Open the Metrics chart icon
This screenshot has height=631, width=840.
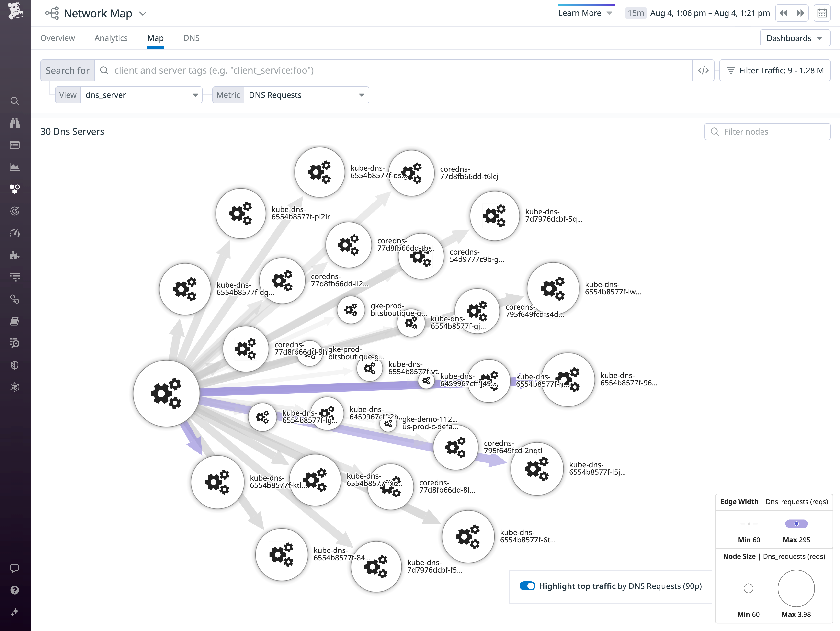(15, 166)
